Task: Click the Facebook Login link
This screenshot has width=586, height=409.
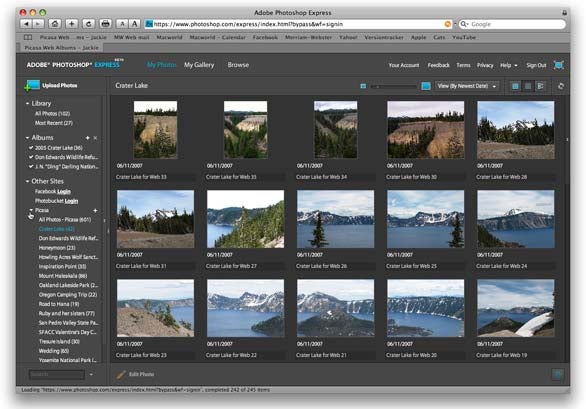Action: click(64, 191)
